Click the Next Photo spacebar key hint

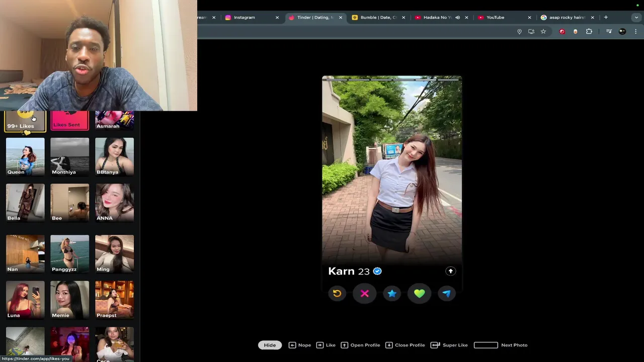click(x=486, y=345)
